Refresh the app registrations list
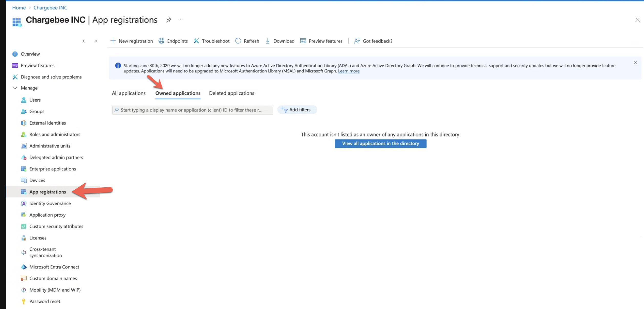 (247, 41)
